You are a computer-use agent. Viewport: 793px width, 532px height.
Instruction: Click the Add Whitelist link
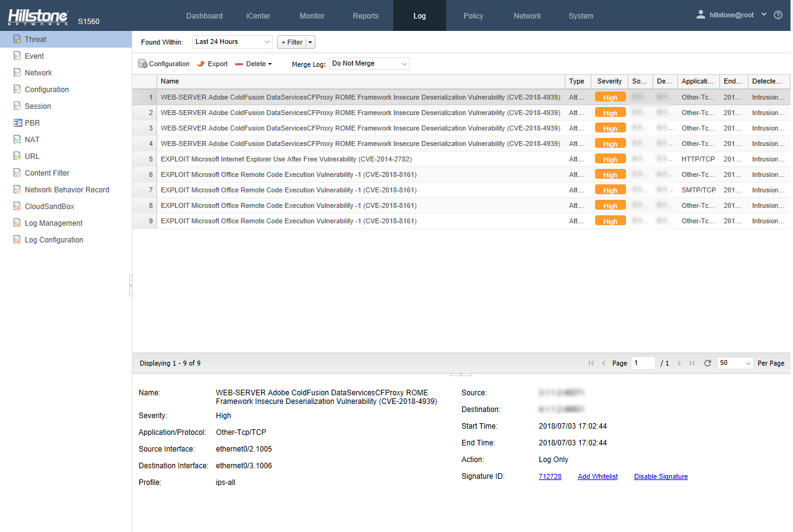pyautogui.click(x=598, y=476)
